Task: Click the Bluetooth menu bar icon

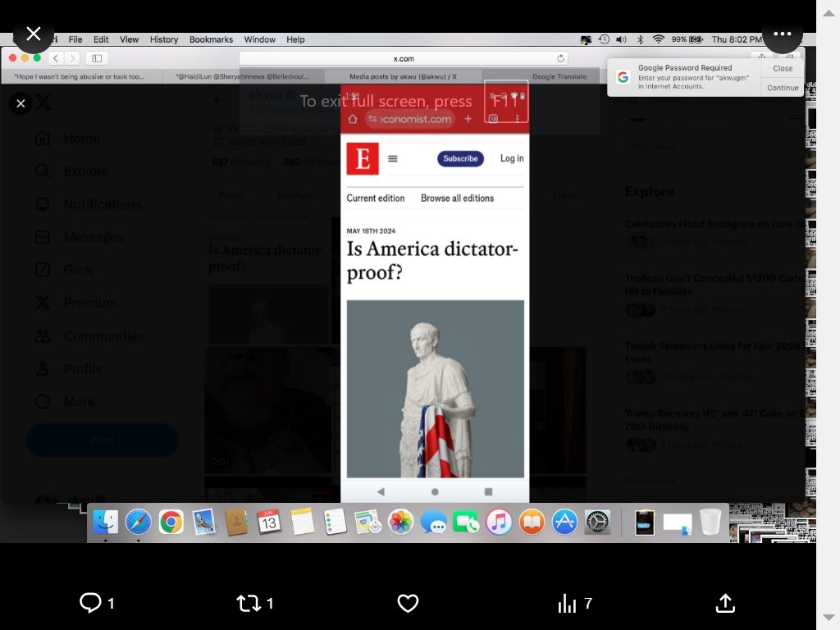Action: tap(640, 39)
